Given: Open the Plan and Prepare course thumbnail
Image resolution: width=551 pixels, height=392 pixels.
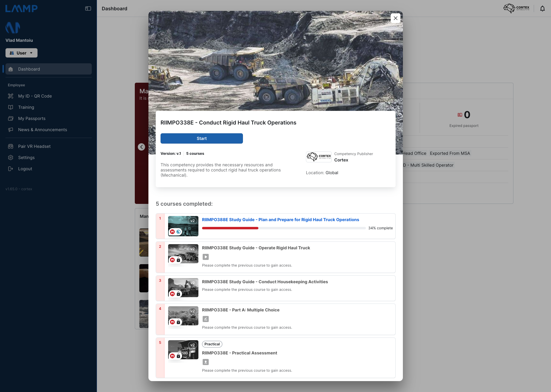Looking at the screenshot, I should click(183, 226).
